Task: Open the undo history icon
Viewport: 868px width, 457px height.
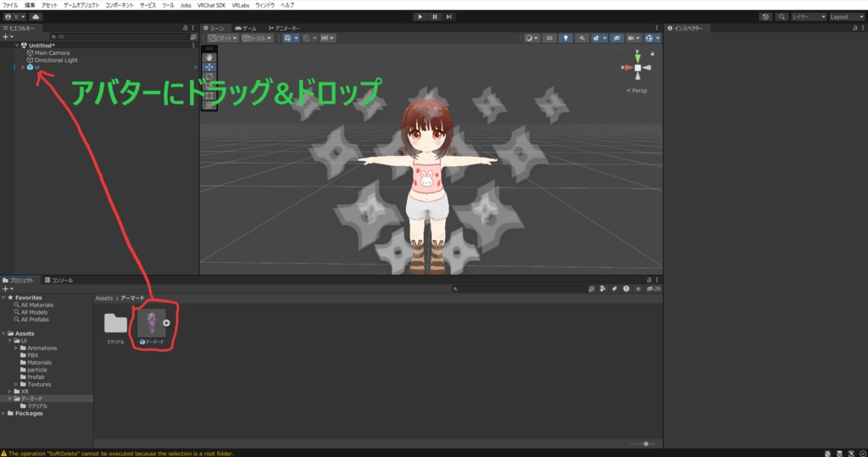Action: (x=765, y=17)
